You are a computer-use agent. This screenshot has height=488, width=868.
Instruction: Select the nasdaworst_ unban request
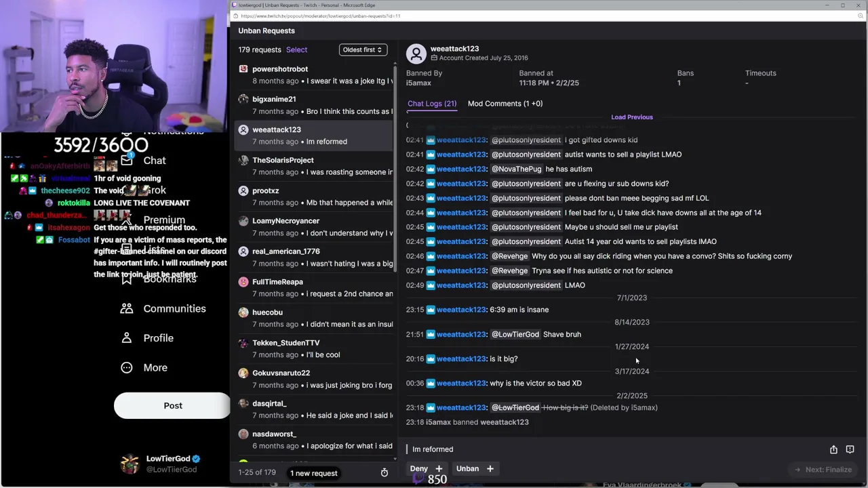314,440
